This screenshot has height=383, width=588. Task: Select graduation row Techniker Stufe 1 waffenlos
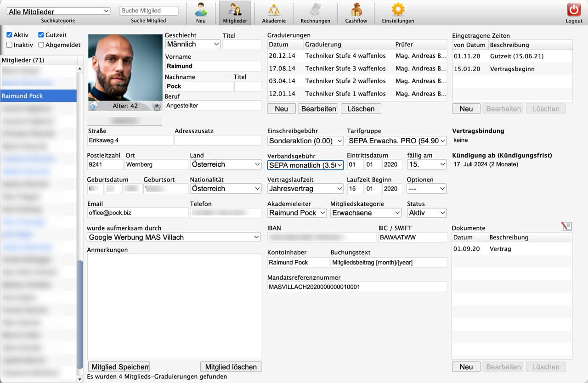pyautogui.click(x=357, y=94)
